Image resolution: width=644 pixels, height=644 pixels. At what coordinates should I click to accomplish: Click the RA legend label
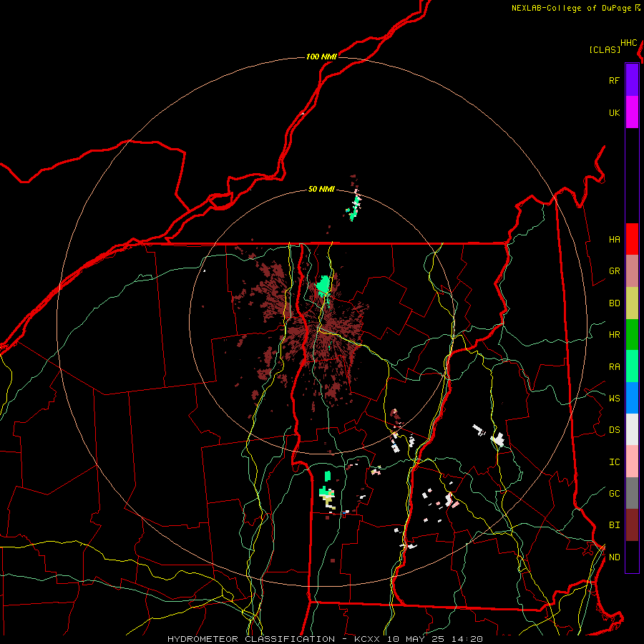(614, 367)
